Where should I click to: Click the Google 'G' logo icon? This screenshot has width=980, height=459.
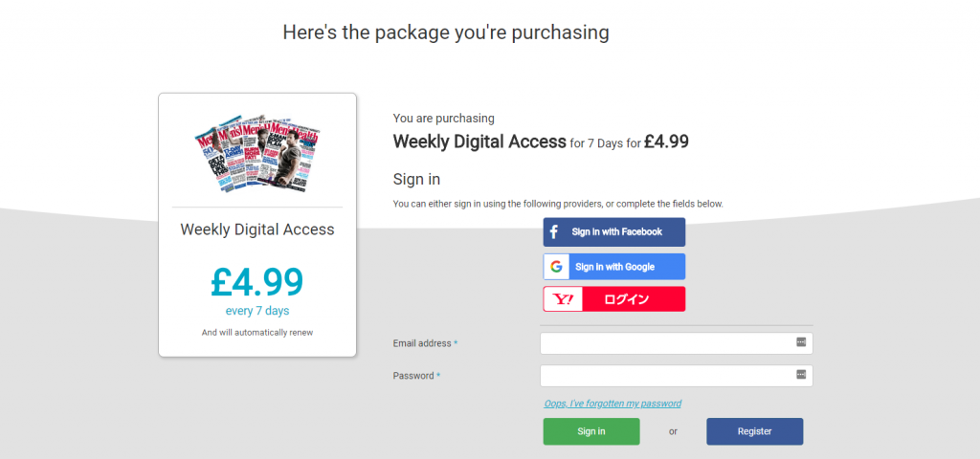[x=556, y=267]
